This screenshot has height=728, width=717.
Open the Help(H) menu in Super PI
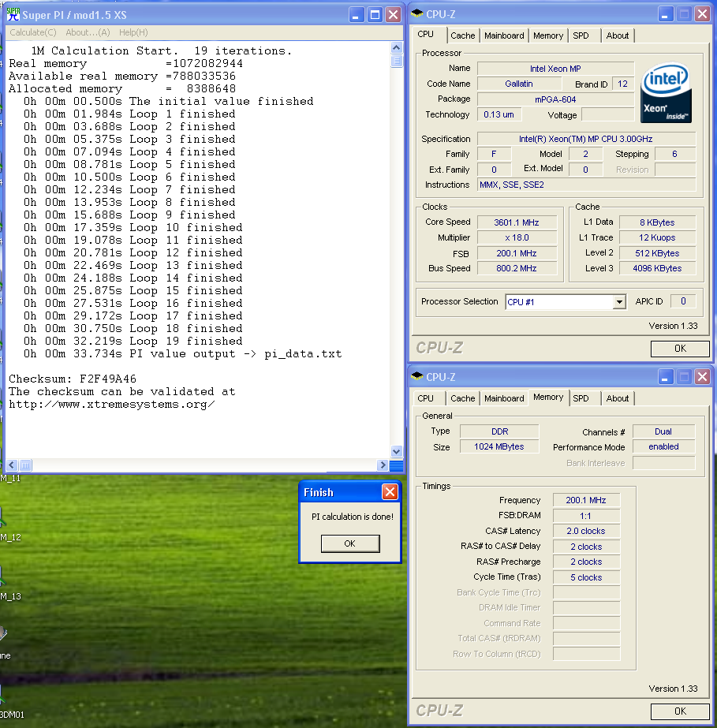133,32
